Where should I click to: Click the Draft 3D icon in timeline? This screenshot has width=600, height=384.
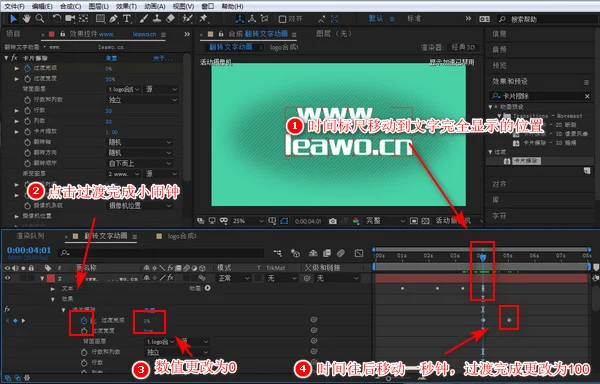(295, 253)
